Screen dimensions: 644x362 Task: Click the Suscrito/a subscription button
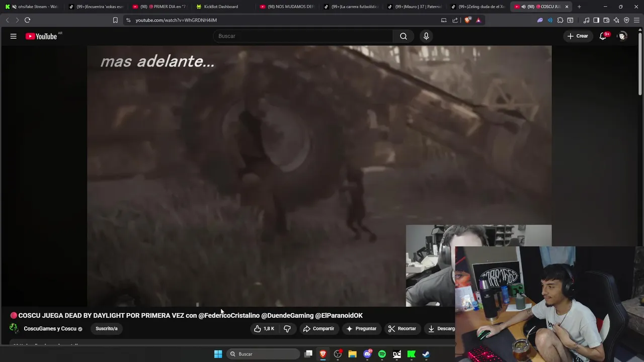point(107,329)
